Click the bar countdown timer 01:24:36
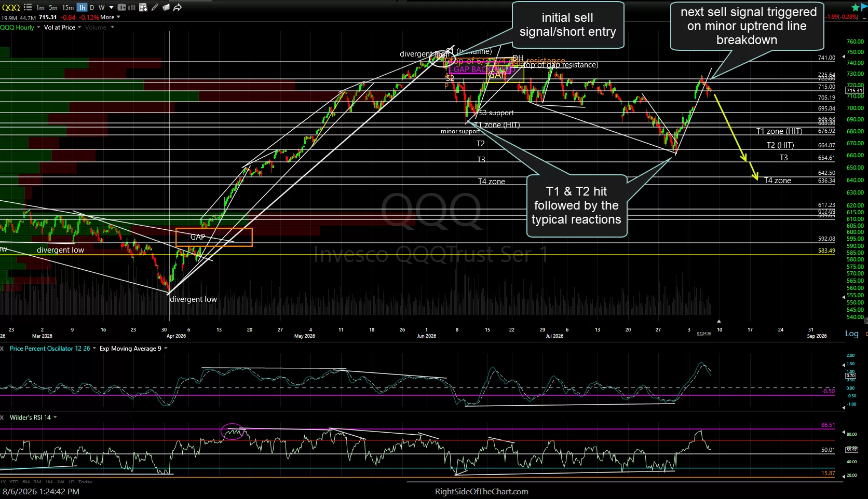This screenshot has height=499, width=868. tap(704, 334)
